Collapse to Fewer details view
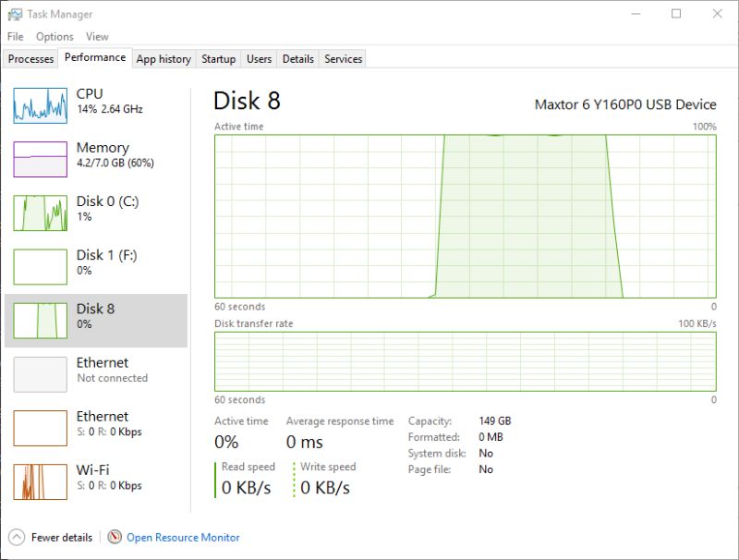The width and height of the screenshot is (739, 560). (55, 537)
